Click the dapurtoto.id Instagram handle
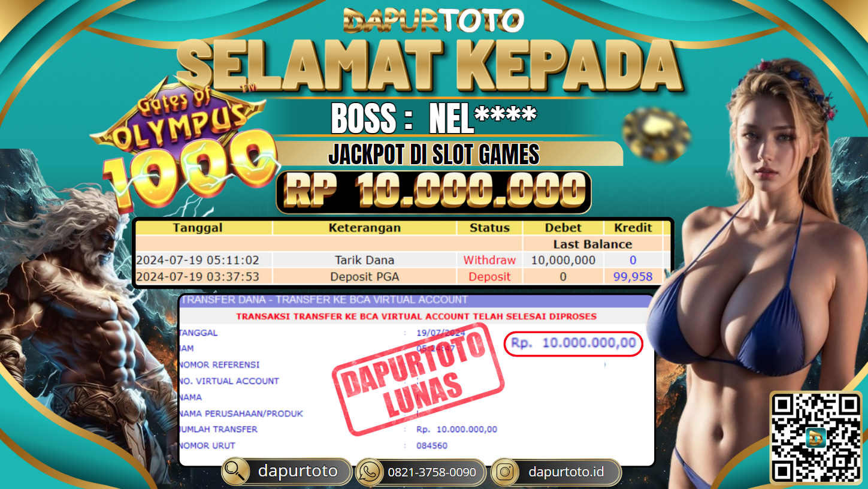 click(x=566, y=472)
